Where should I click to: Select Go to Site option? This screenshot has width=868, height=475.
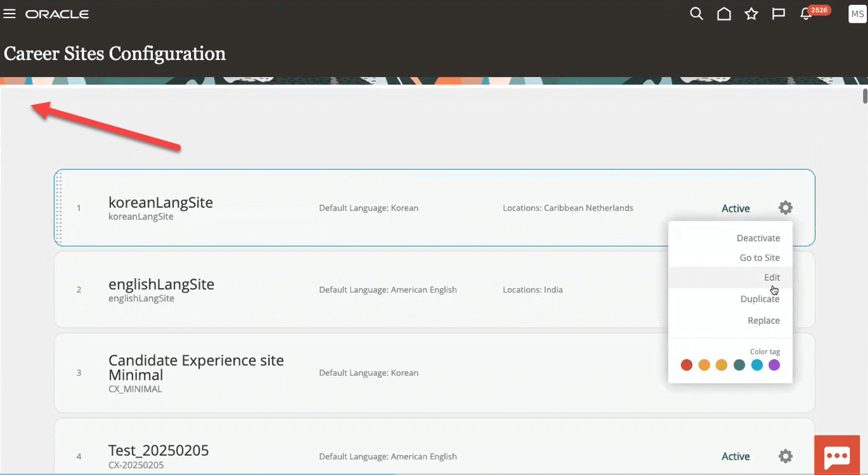click(x=759, y=258)
